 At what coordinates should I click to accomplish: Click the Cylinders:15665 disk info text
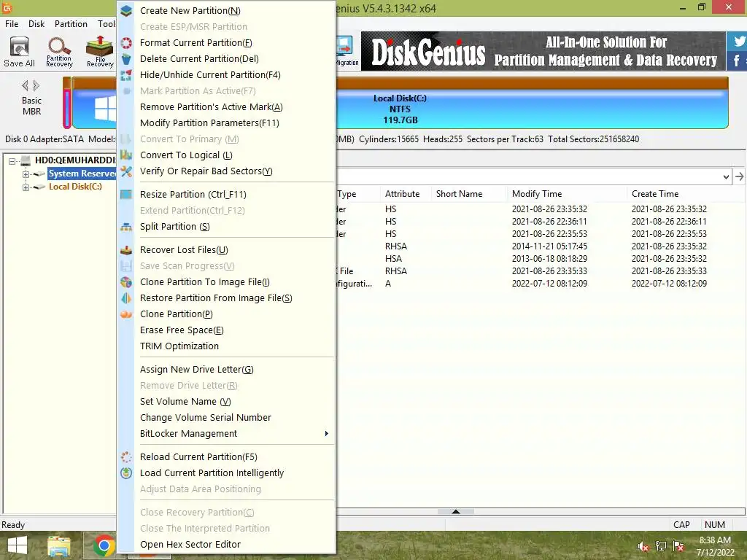click(x=389, y=139)
